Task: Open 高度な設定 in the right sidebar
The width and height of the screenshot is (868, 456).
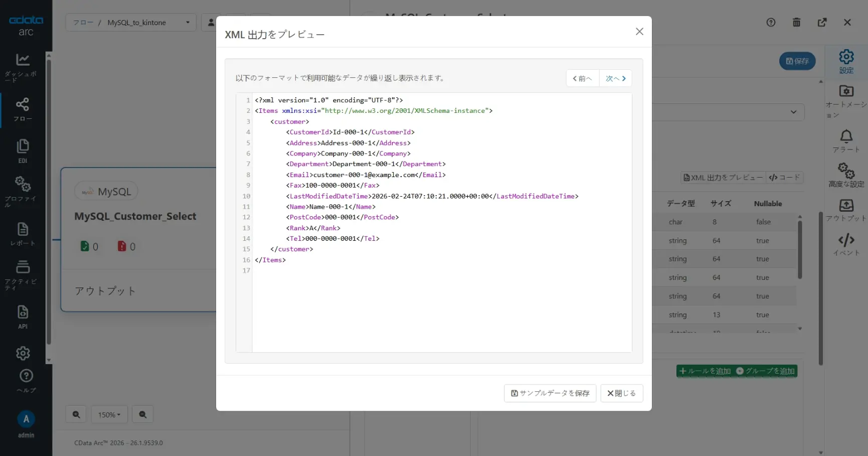Action: [846, 175]
